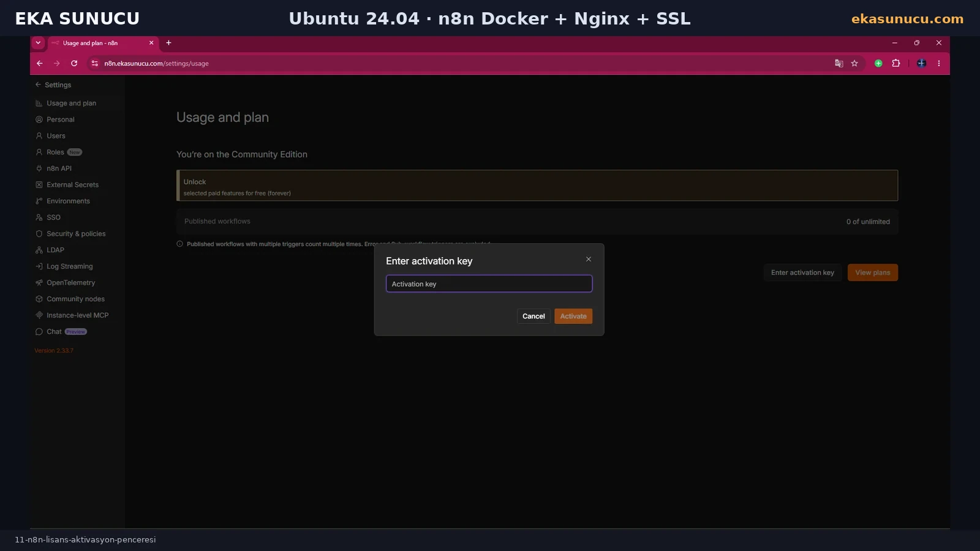The width and height of the screenshot is (980, 551).
Task: Click the translate page icon in the address bar
Action: [x=839, y=63]
